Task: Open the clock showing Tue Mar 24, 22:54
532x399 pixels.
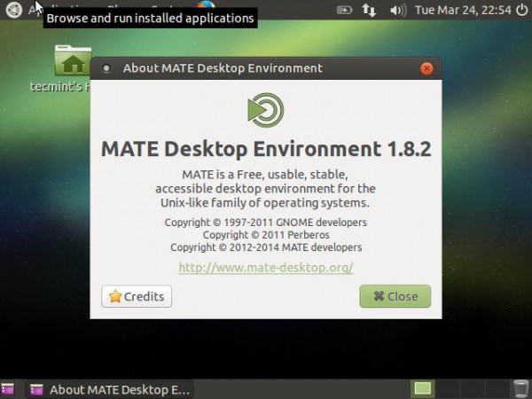Action: pos(463,10)
